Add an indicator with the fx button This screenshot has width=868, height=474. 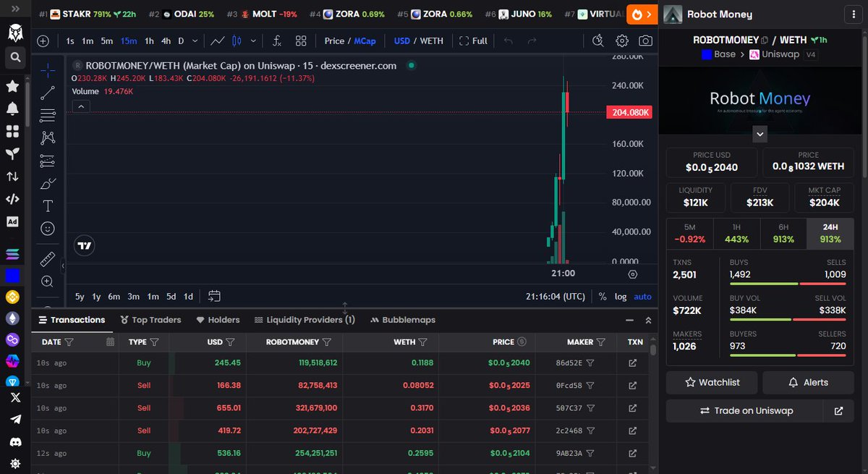pyautogui.click(x=277, y=41)
